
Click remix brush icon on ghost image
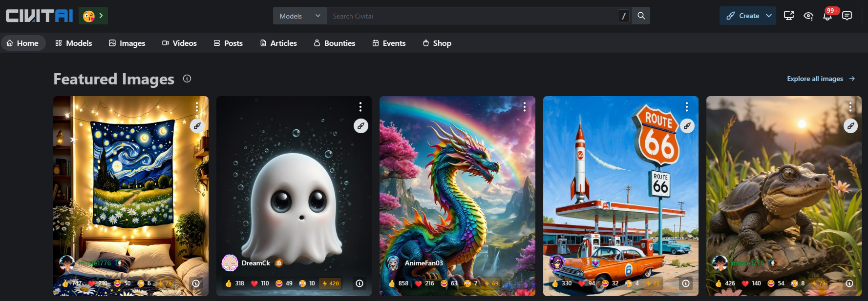click(360, 126)
